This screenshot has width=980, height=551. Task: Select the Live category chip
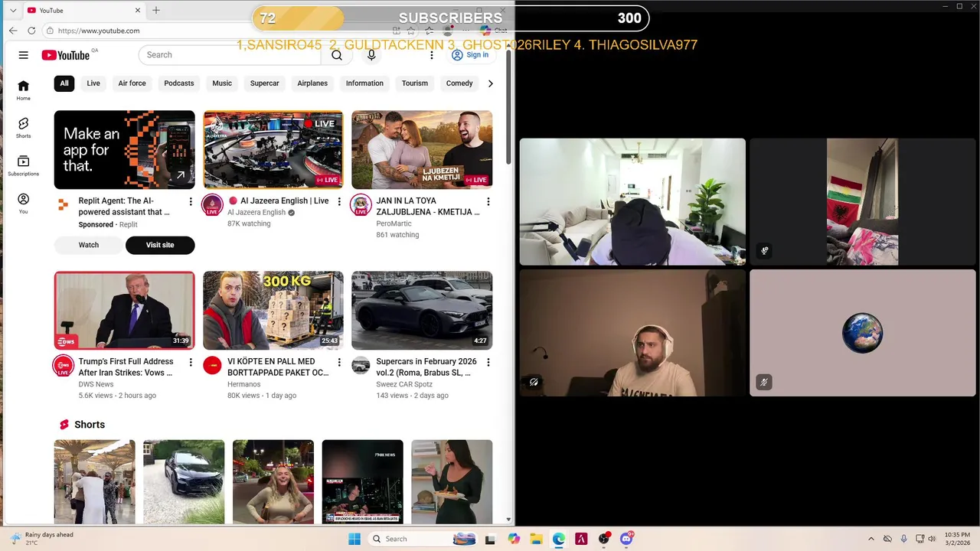[93, 83]
